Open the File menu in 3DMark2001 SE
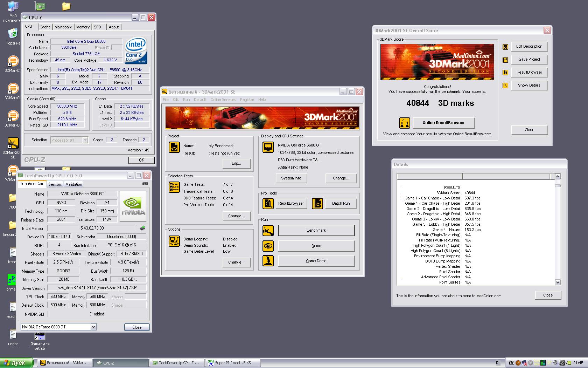This screenshot has width=588, height=368. pos(166,100)
